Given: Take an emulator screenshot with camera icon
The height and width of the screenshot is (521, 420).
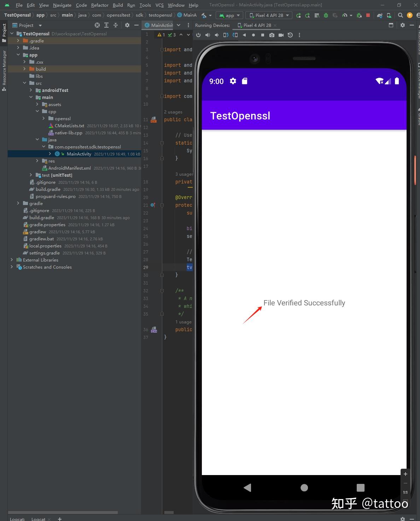Looking at the screenshot, I should tap(272, 35).
